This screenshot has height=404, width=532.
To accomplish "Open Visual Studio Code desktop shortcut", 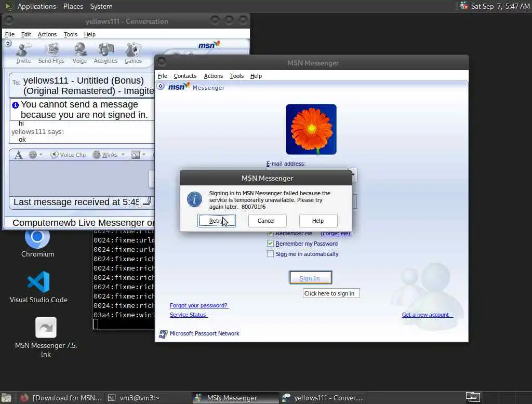I will tap(38, 287).
